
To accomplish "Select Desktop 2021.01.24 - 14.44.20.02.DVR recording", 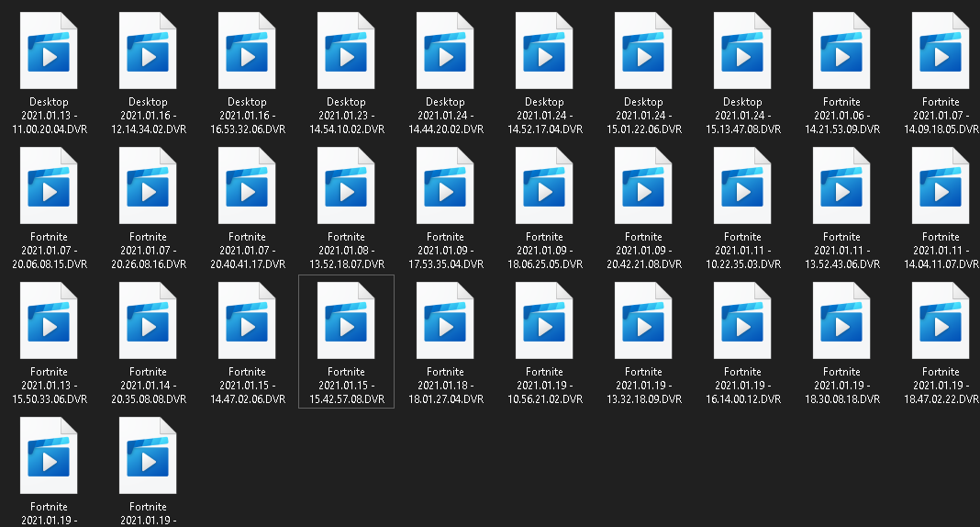I will 445,73.
